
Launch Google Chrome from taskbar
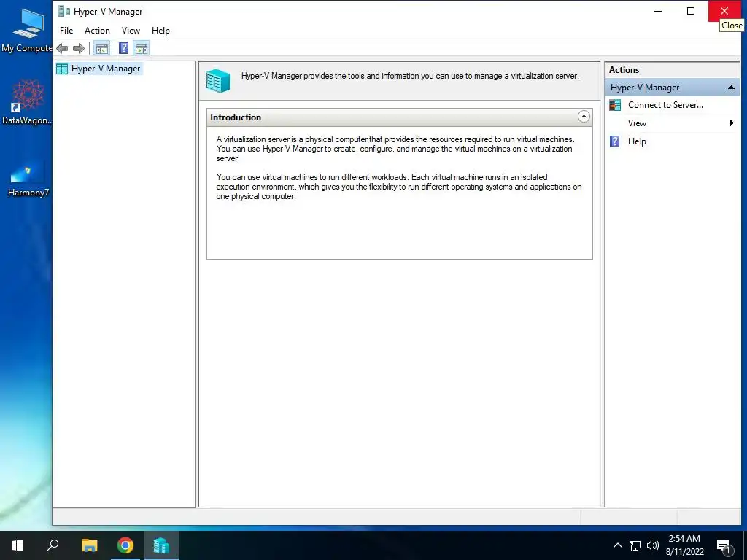(x=125, y=545)
